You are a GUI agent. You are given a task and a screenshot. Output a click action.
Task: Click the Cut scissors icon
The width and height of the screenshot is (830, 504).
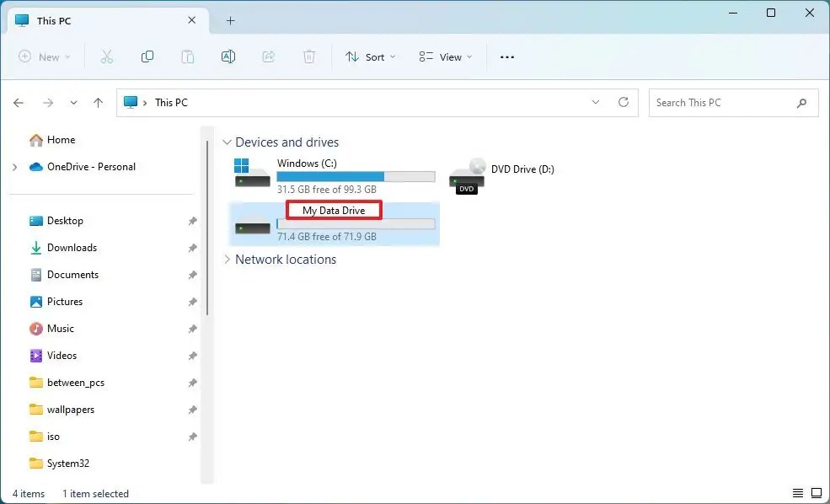[x=106, y=56]
